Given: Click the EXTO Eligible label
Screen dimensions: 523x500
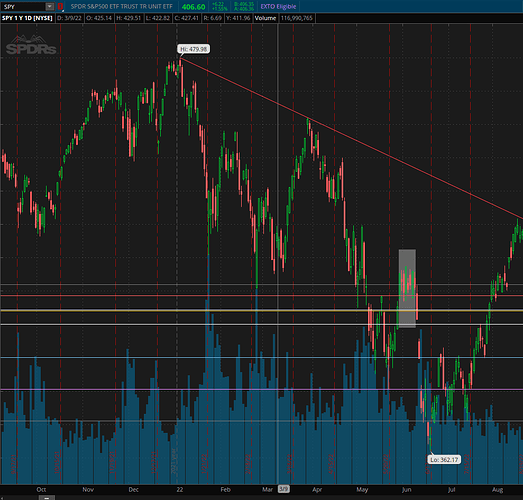Looking at the screenshot, I should click(278, 6).
